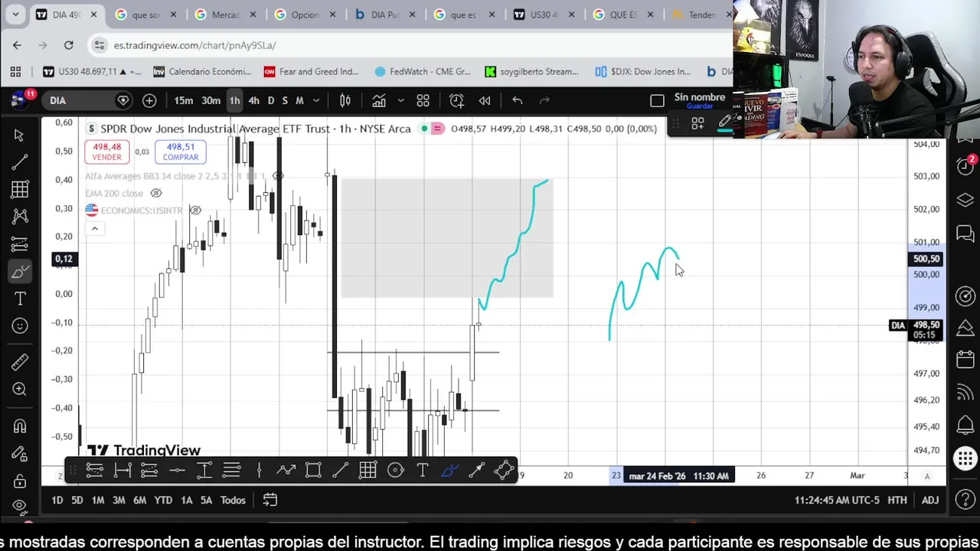The image size is (980, 551).
Task: Open the DIA symbol search box
Action: (x=88, y=100)
